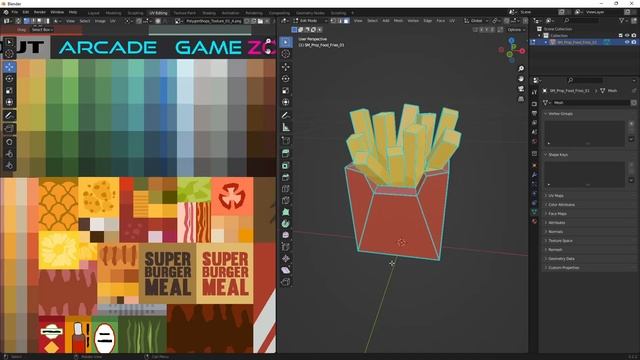Screen dimensions: 640x360
Task: Enable face select mode in the 3D viewport header
Action: (346, 20)
